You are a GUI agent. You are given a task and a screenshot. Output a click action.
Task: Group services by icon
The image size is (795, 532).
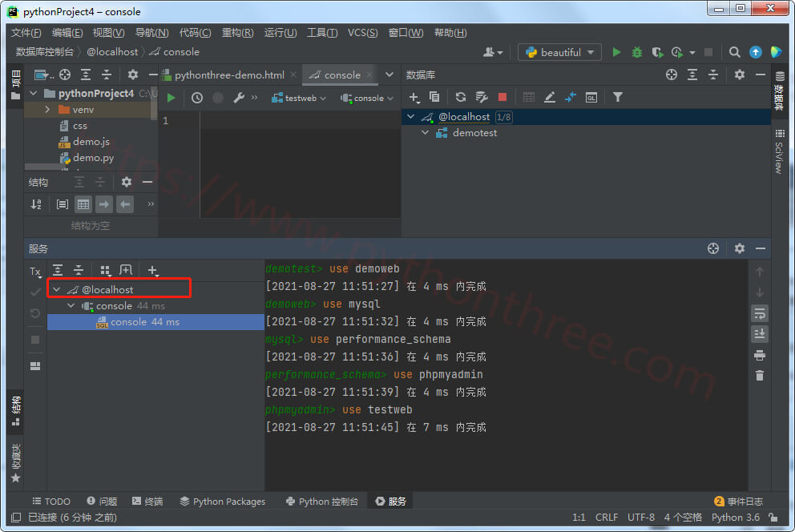point(105,271)
